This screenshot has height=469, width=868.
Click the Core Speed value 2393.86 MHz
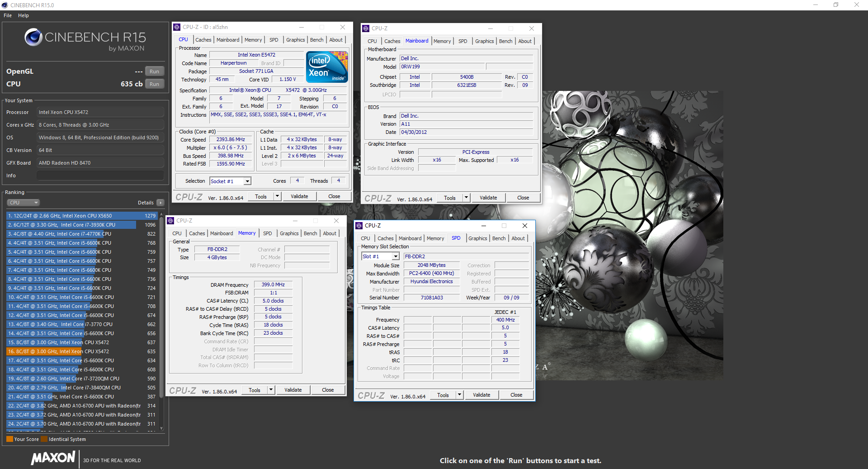pyautogui.click(x=231, y=140)
